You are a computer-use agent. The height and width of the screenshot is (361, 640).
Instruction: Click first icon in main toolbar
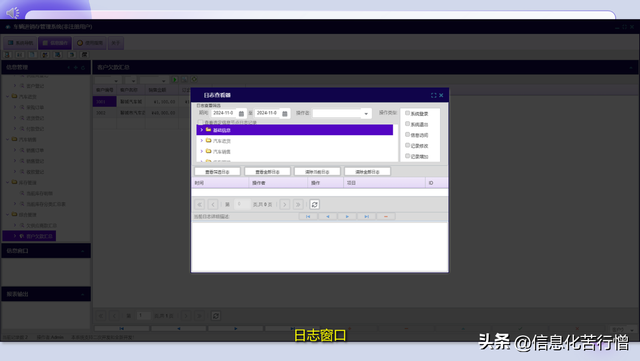[7, 54]
